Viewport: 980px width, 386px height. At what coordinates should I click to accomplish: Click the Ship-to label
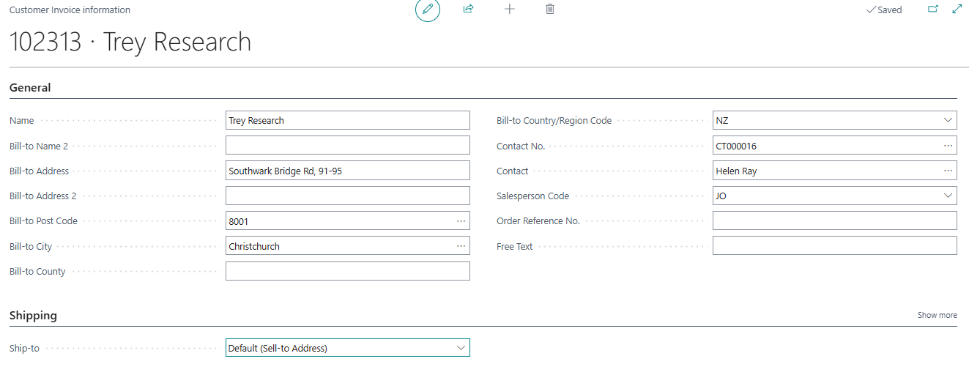24,348
